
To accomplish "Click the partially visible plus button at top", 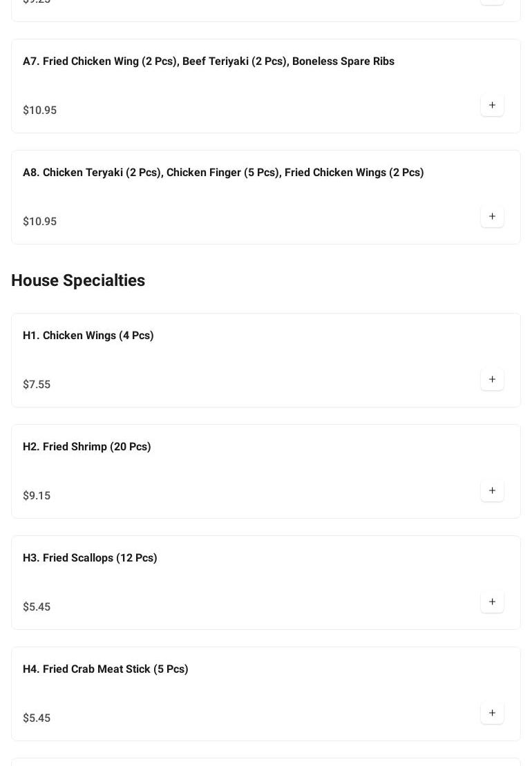I will 492,1.
